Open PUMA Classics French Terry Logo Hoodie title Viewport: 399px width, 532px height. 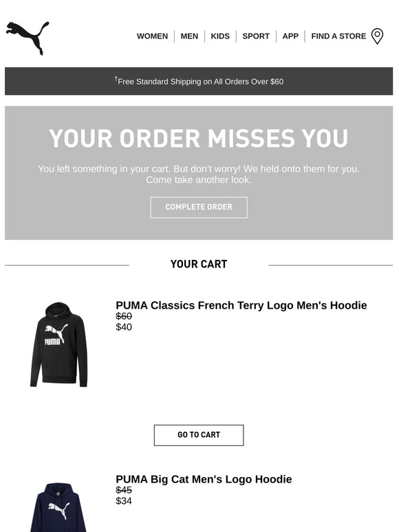(241, 305)
